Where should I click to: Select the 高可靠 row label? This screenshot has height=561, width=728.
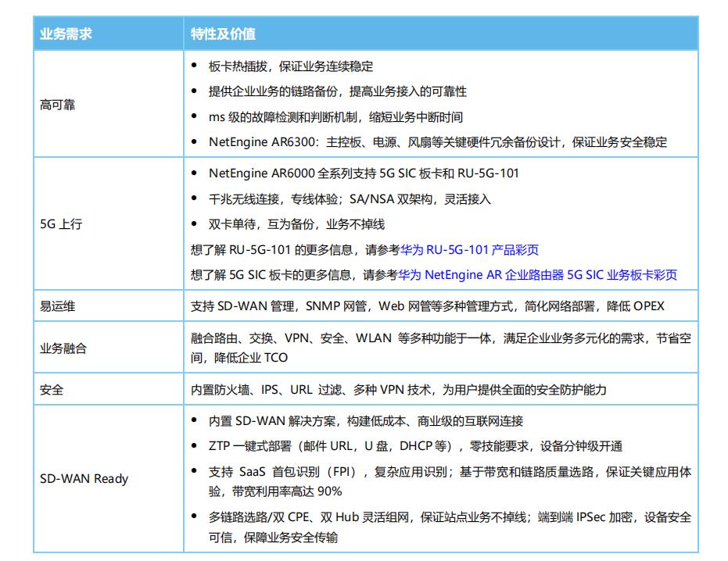click(58, 105)
